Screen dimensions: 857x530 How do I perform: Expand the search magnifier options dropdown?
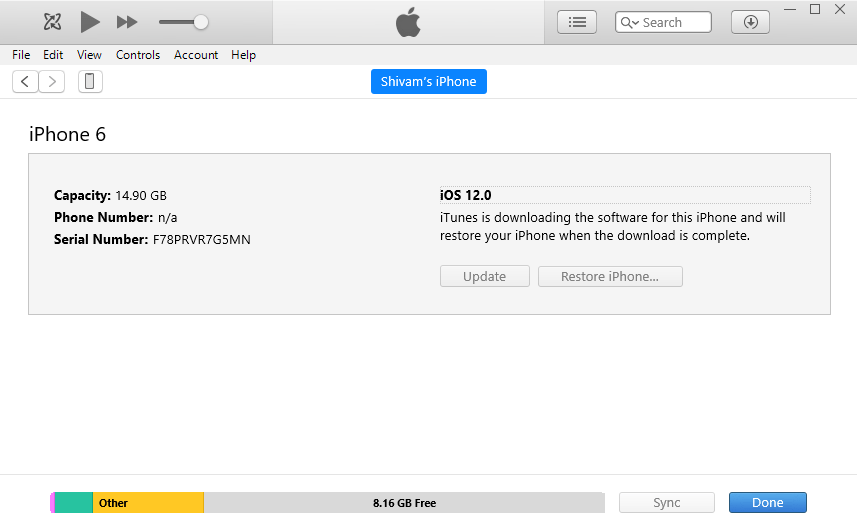click(x=630, y=22)
